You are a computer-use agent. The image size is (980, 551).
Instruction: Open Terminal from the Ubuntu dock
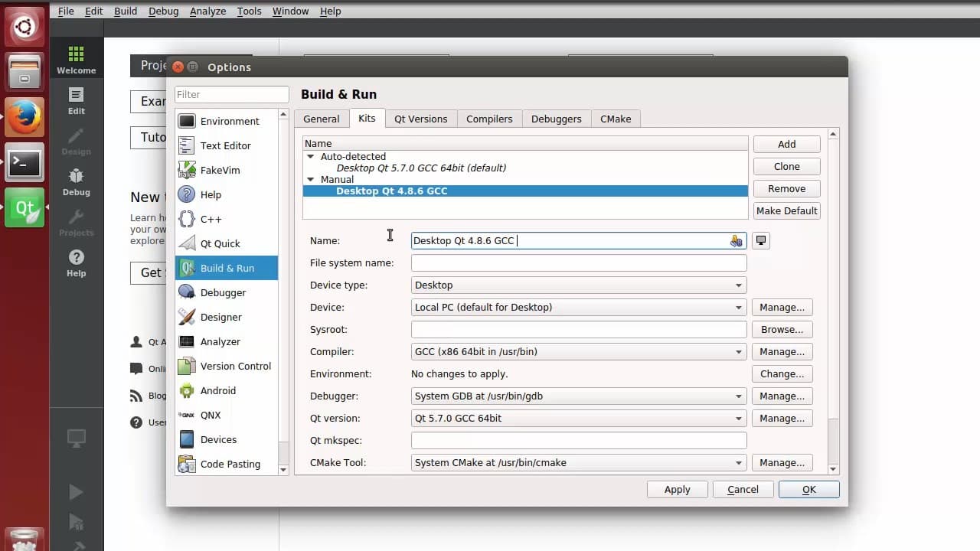click(24, 162)
